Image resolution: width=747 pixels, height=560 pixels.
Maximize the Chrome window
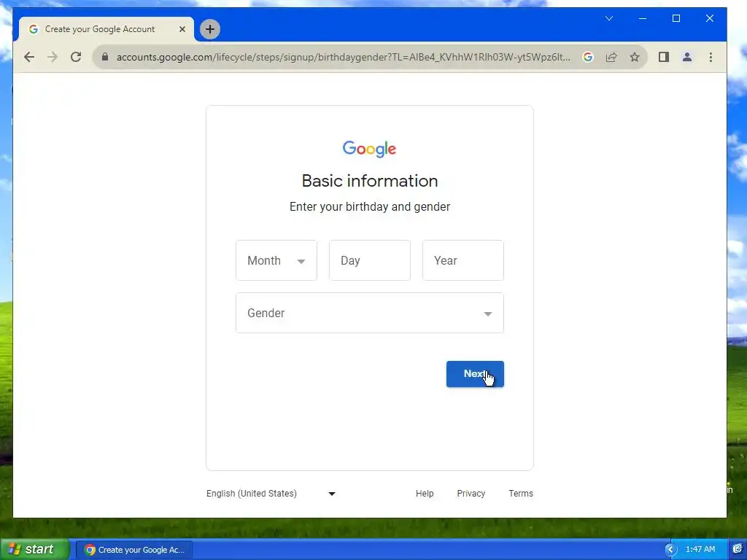pos(676,18)
